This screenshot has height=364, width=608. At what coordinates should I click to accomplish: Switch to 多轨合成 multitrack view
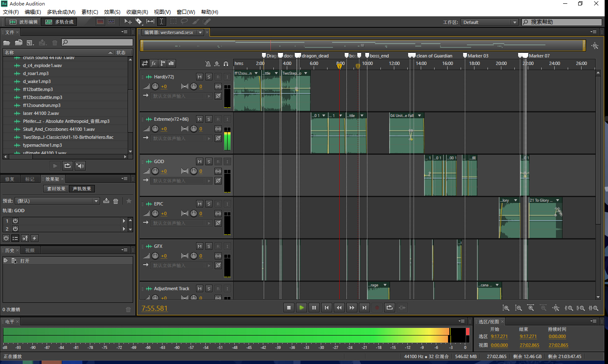pos(60,22)
